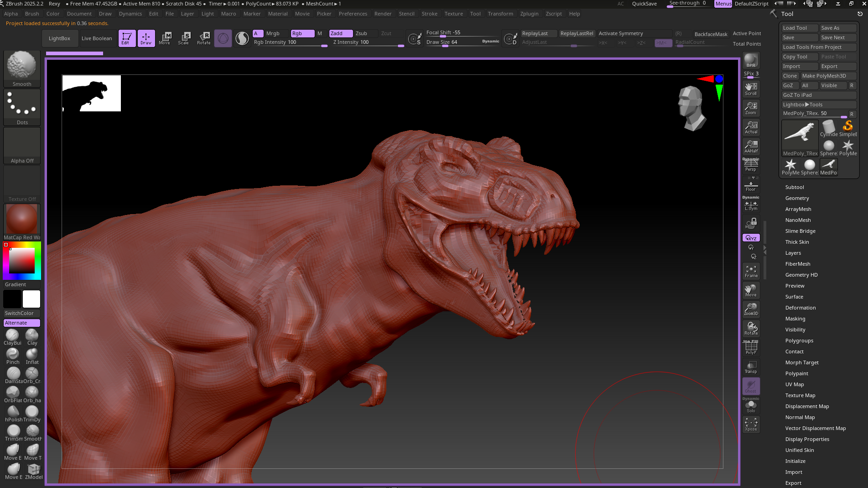The image size is (868, 488).
Task: Select the hPolish brush
Action: (13, 414)
